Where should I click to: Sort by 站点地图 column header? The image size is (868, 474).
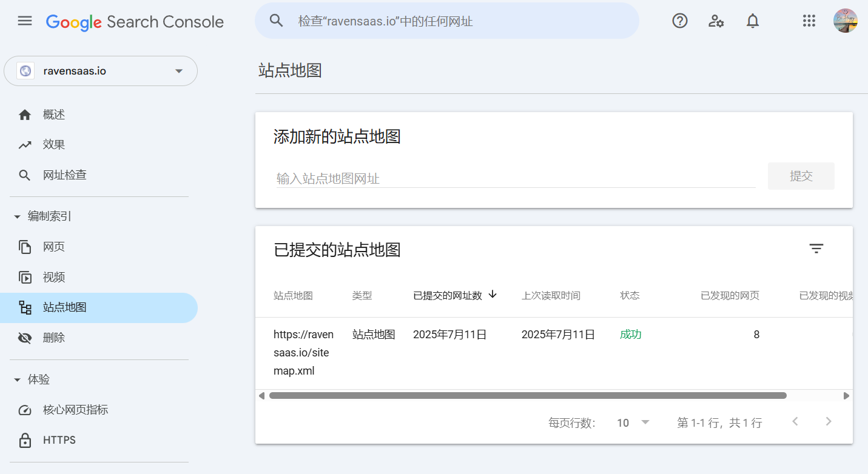[x=293, y=295]
